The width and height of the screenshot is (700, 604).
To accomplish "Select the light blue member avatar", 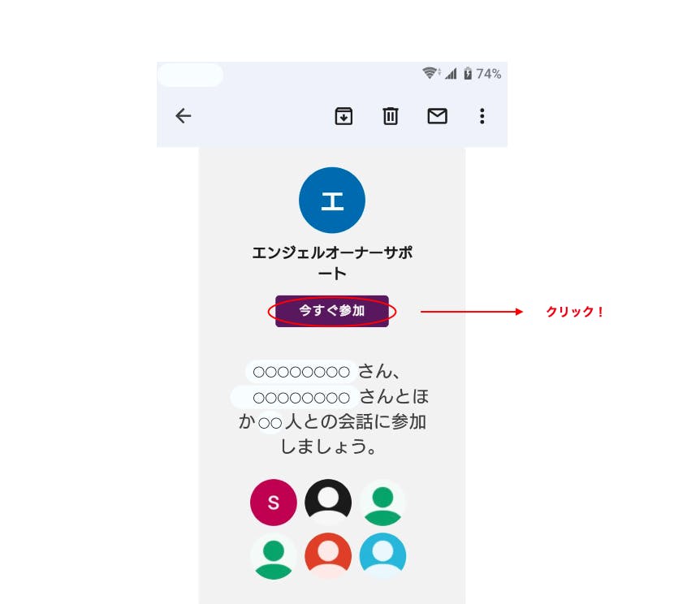I will click(x=382, y=556).
